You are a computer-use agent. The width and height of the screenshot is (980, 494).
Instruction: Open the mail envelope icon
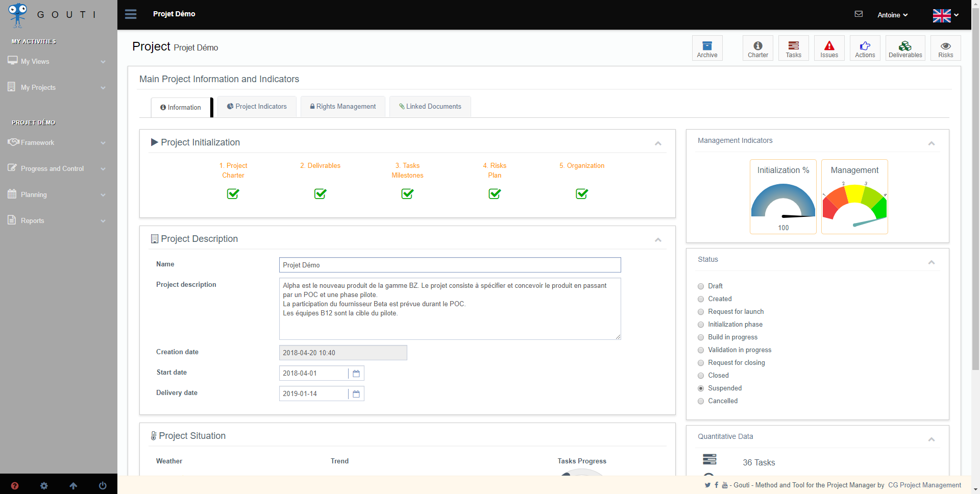coord(859,14)
